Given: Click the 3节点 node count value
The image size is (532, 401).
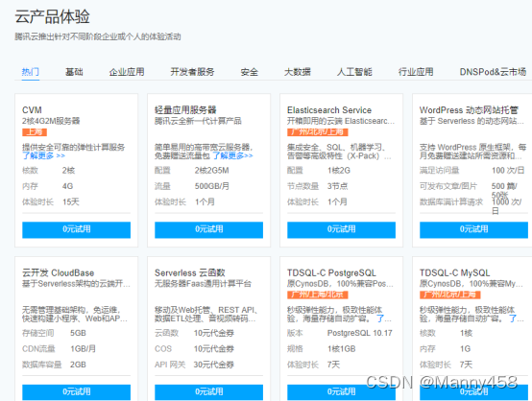Looking at the screenshot, I should click(337, 186).
